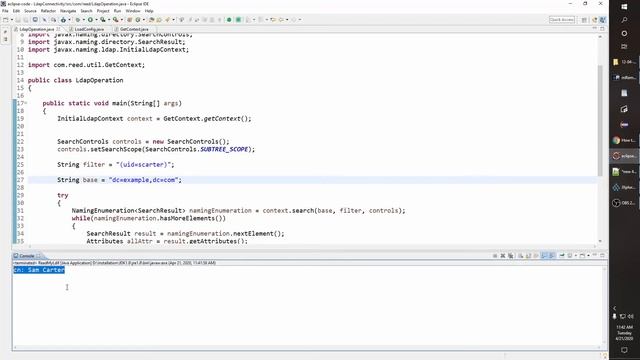Expand the Run launch history dropdown
Viewport: 640px width, 360px height.
click(96, 20)
